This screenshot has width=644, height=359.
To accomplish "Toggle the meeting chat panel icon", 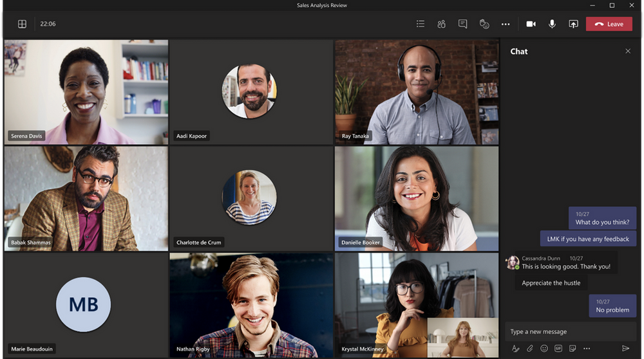I will 463,24.
